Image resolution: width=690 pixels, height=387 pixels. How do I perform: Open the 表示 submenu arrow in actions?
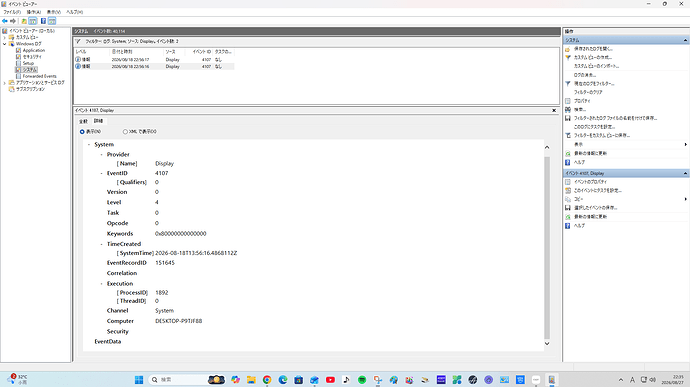pos(686,144)
